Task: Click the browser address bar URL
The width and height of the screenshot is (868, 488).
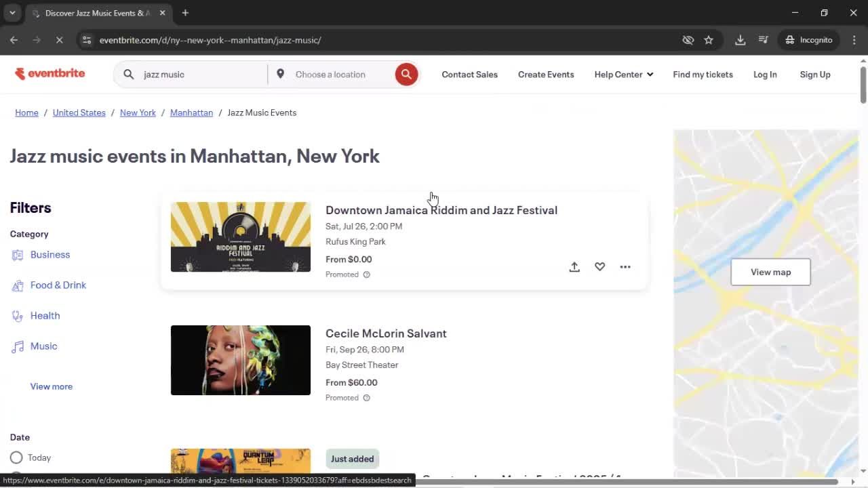Action: [x=210, y=40]
